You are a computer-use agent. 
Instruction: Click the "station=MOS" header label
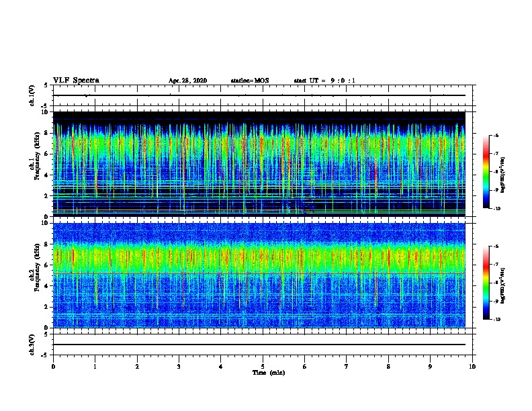coord(250,81)
